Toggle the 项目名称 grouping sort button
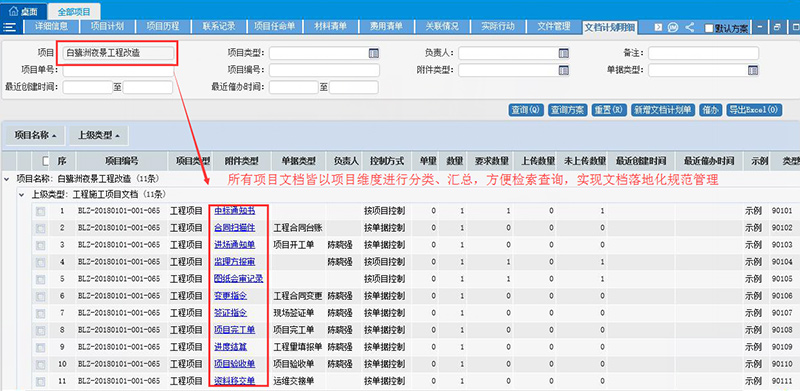The height and width of the screenshot is (391, 800). (x=36, y=136)
